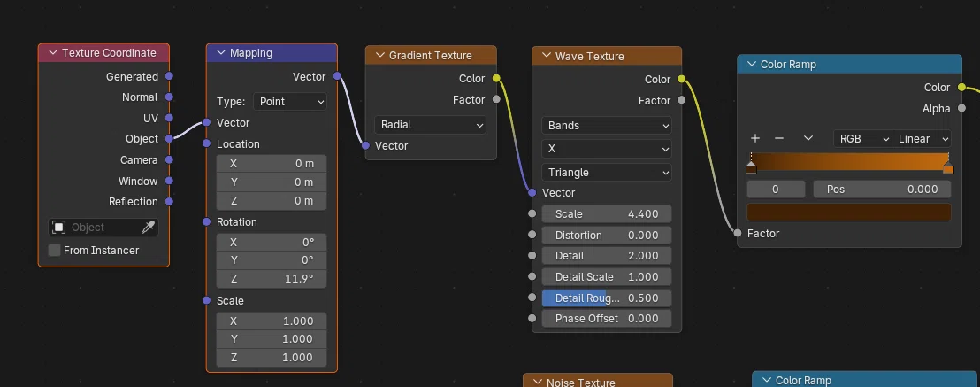Click the Gradient Texture Factor output socket
Screen dimensions: 980x387
tap(496, 99)
